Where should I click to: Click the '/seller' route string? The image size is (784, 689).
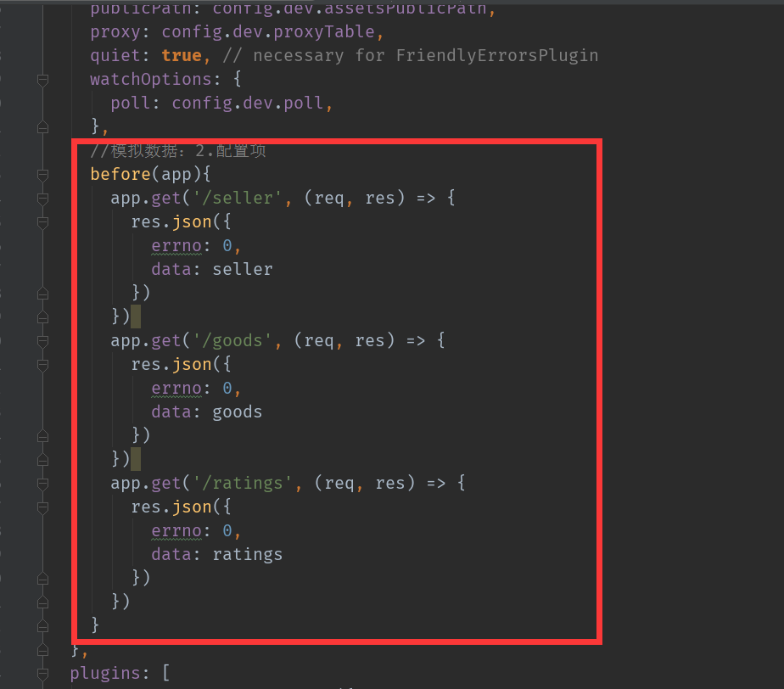coord(238,198)
